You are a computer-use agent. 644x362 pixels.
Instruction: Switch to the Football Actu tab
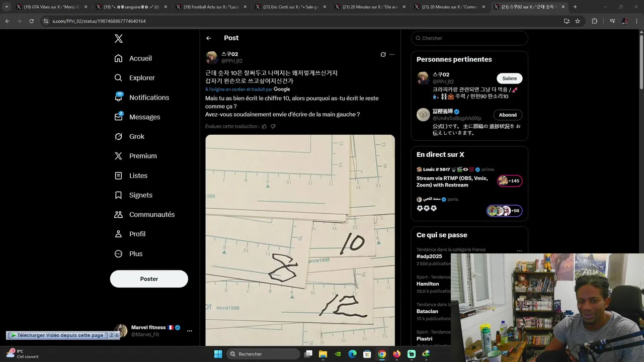[210, 7]
